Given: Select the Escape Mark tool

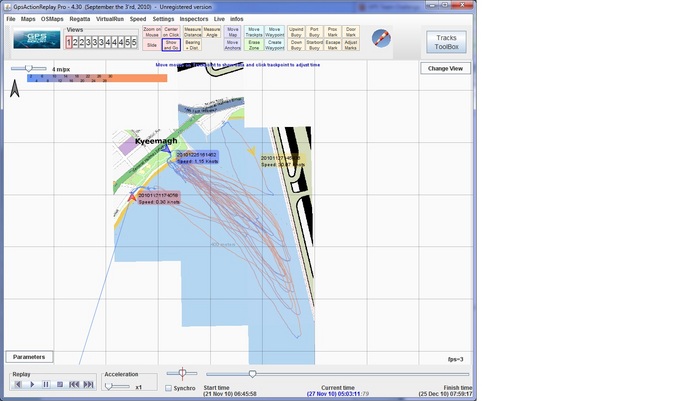Looking at the screenshot, I should click(x=333, y=45).
